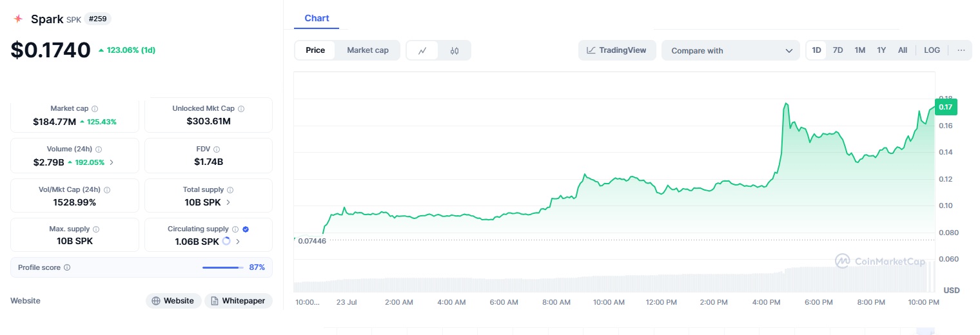Select the 7D time range
The image size is (980, 335).
pyautogui.click(x=838, y=50)
